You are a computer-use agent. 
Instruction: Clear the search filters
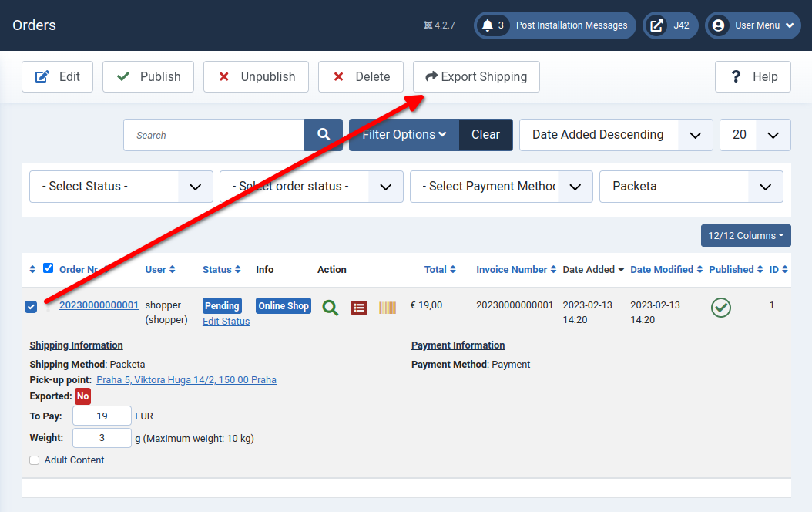(486, 135)
